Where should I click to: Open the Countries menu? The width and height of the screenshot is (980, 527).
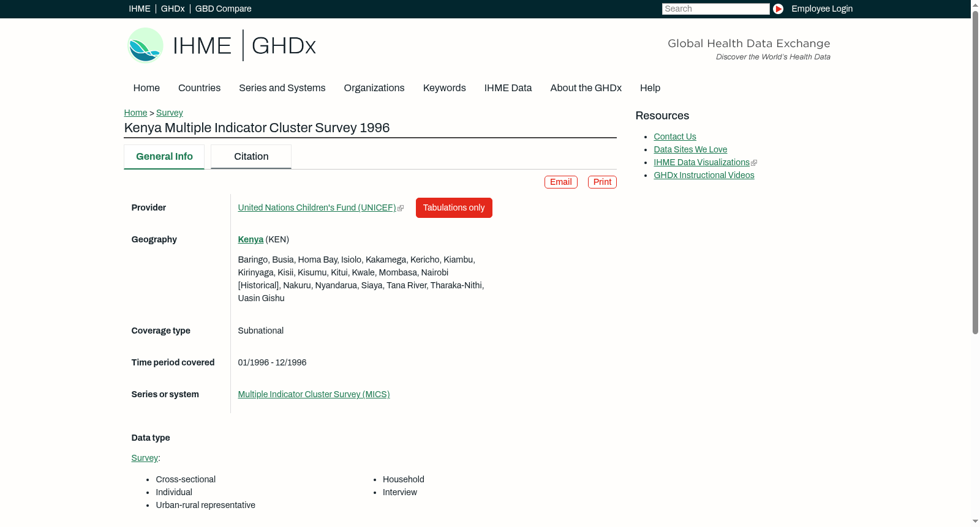[199, 88]
